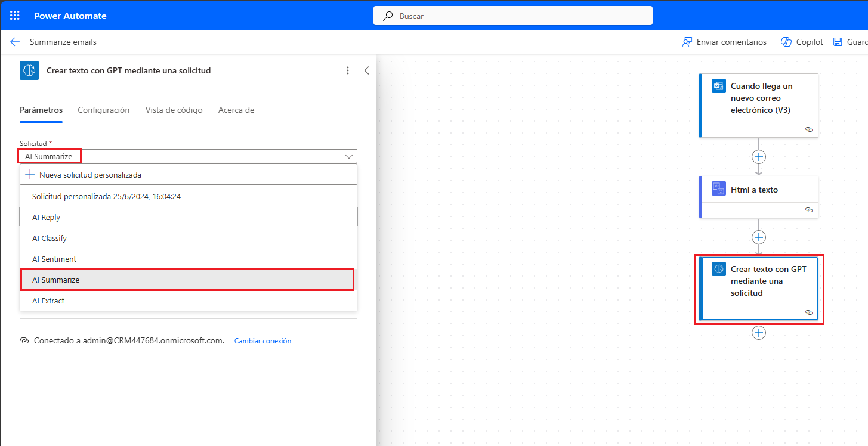Add step after Html a texto
This screenshot has height=446, width=868.
(759, 237)
